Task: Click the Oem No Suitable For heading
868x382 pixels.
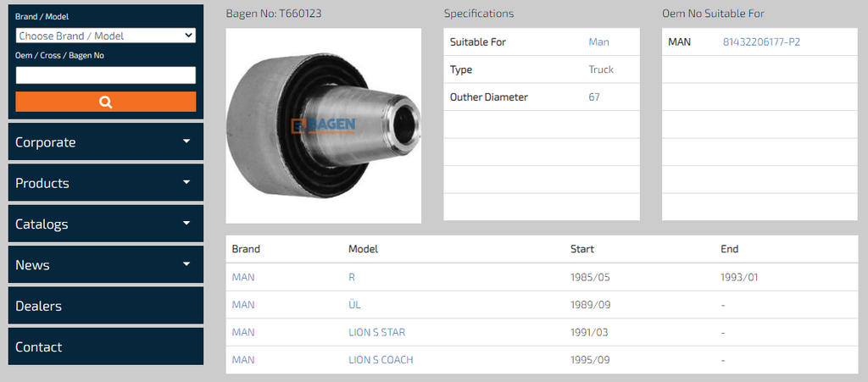Action: click(x=713, y=14)
